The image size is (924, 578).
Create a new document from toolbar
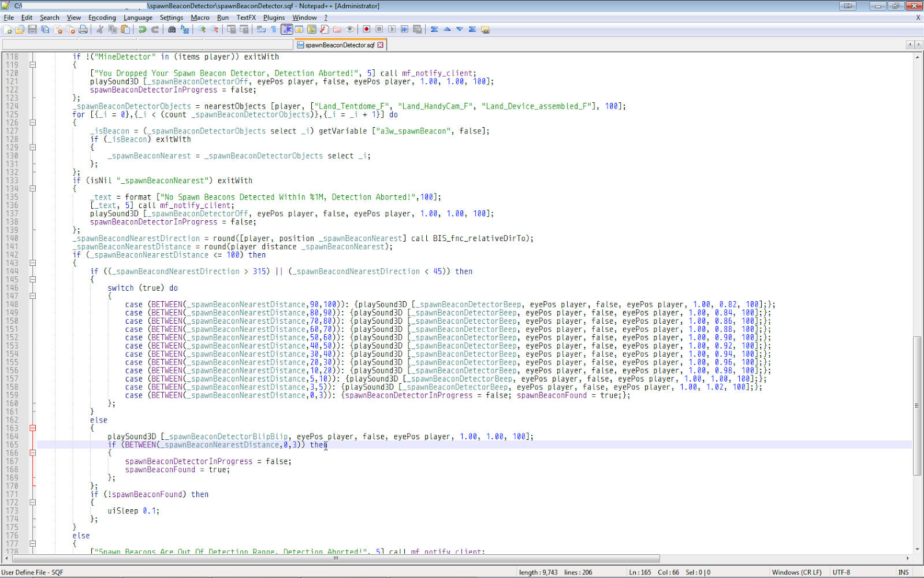(x=8, y=29)
